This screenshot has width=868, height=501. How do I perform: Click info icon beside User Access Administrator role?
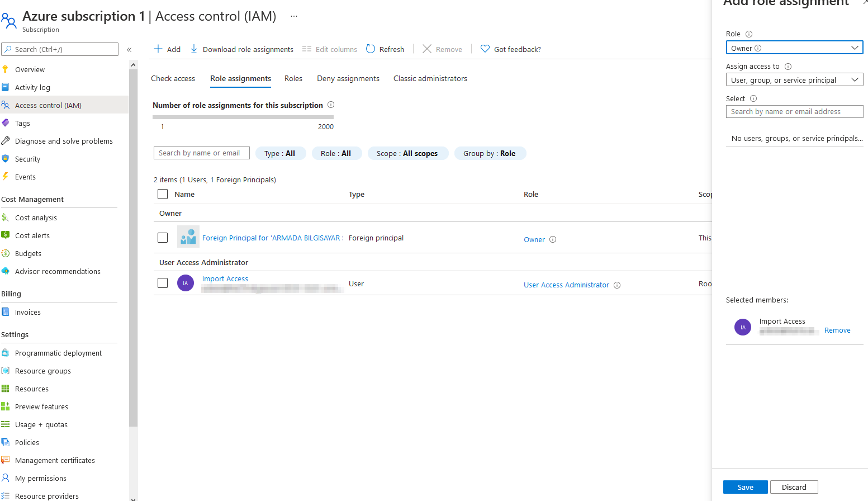tap(617, 285)
